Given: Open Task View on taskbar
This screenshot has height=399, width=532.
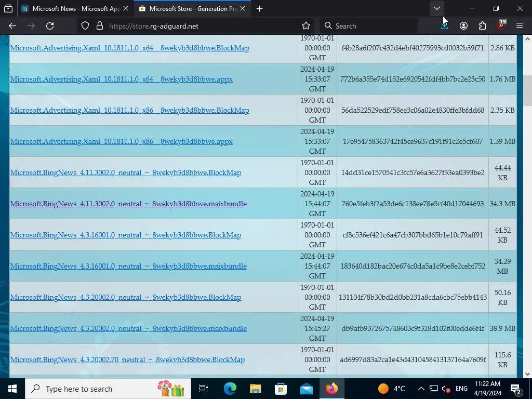Looking at the screenshot, I should coord(204,389).
